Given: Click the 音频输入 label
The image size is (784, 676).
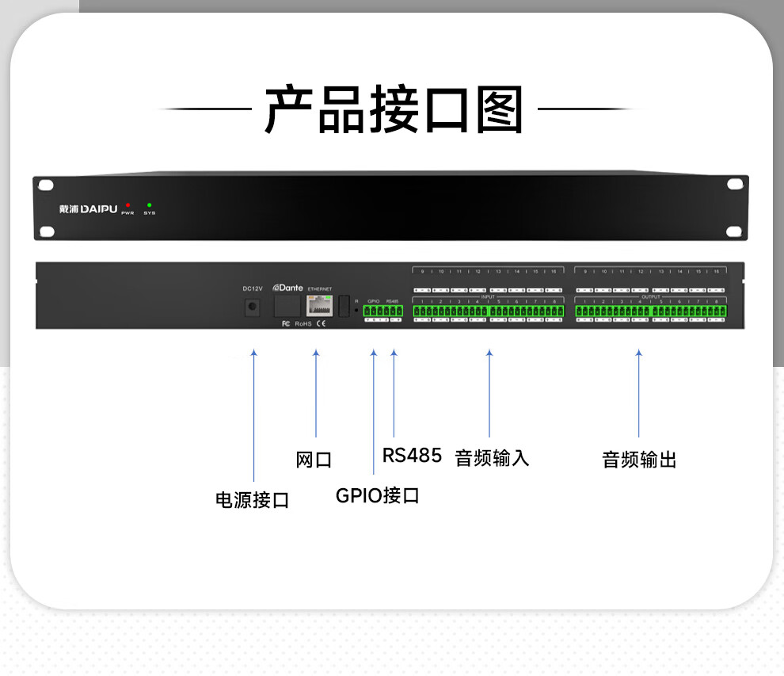Looking at the screenshot, I should click(492, 458).
